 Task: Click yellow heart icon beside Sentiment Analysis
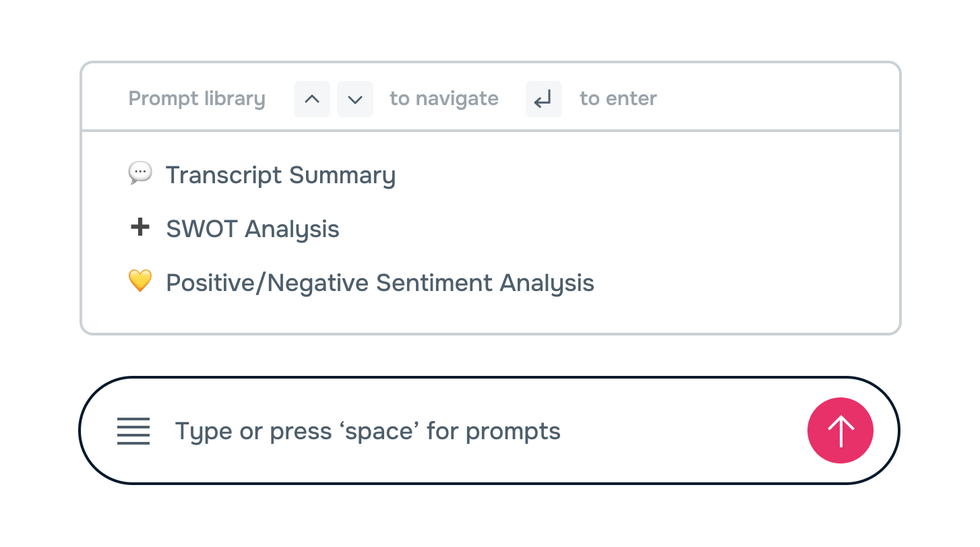tap(140, 281)
